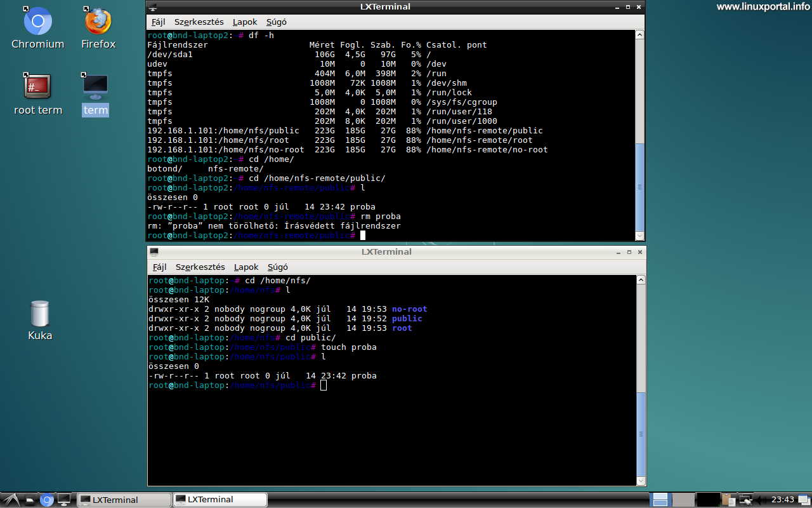The image size is (812, 508).
Task: Open Lapok menu in the upper terminal
Action: click(x=245, y=22)
